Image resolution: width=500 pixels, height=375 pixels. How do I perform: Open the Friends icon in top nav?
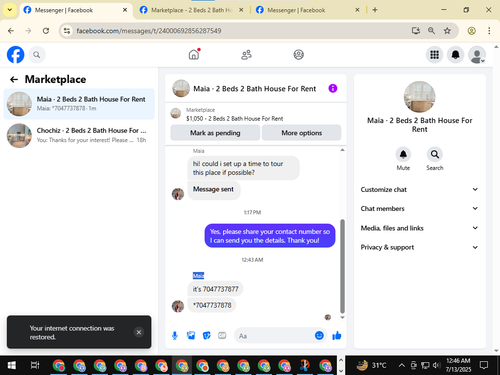[x=246, y=55]
